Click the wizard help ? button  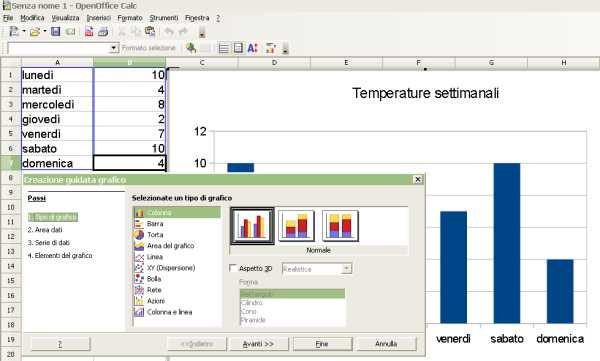click(60, 344)
